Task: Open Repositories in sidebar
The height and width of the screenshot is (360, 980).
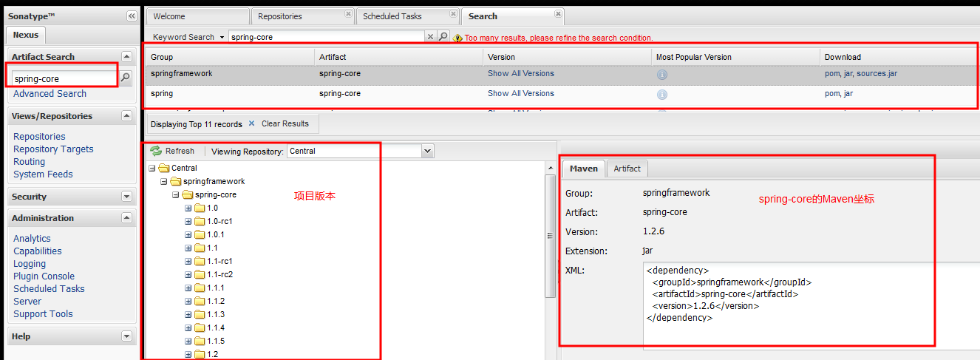Action: (x=39, y=137)
